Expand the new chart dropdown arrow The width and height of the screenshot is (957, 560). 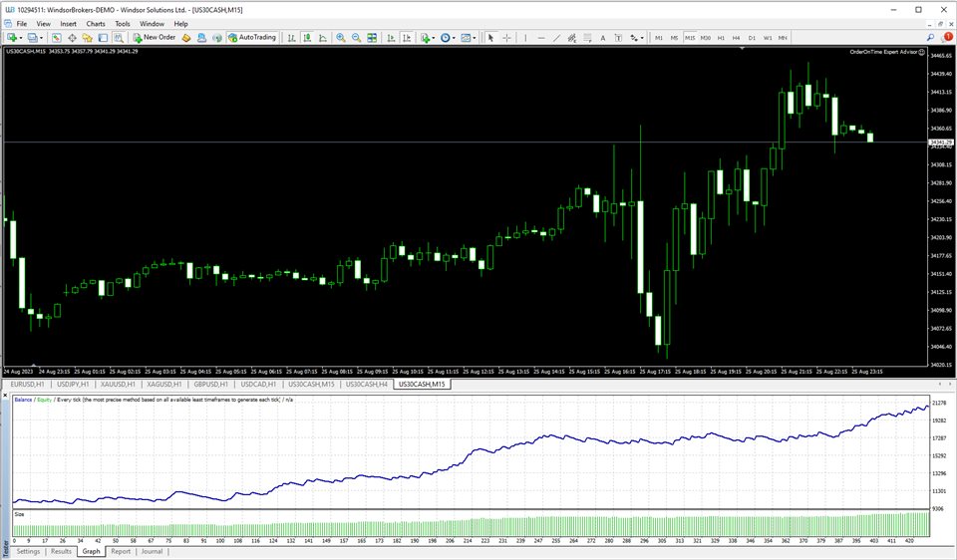(x=21, y=38)
